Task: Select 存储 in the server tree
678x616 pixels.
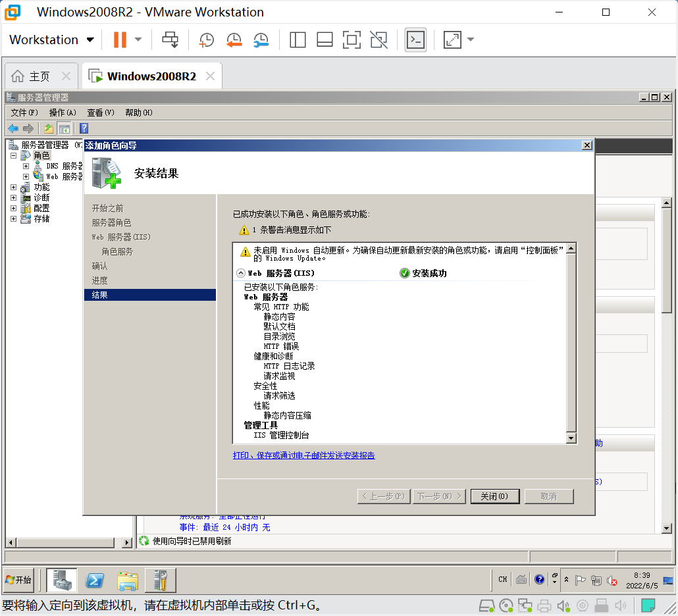Action: (x=41, y=218)
